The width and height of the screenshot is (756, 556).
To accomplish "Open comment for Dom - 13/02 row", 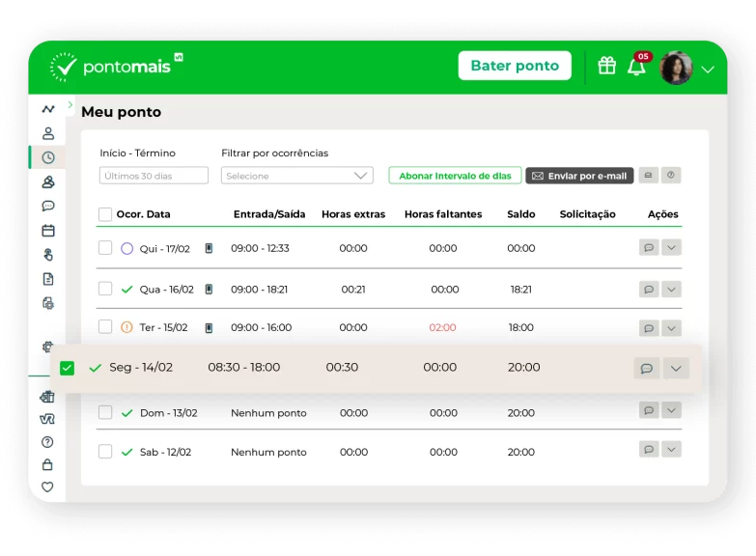I will 649,410.
